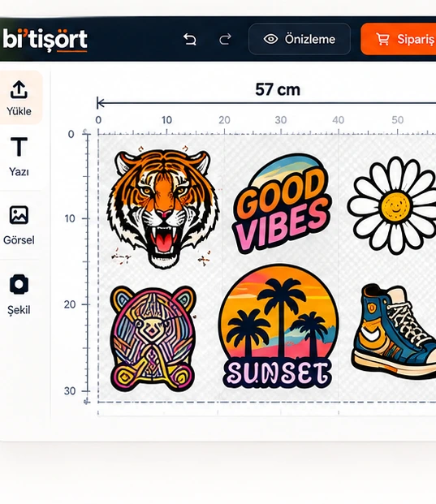436x504 pixels.
Task: Select the Şekil shape tool
Action: 19,295
